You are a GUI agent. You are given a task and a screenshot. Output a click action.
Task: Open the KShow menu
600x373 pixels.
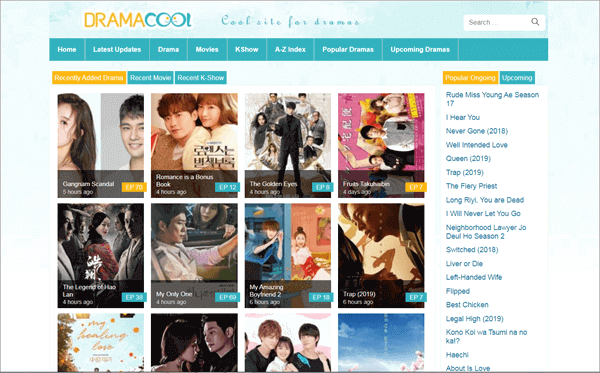click(x=247, y=49)
